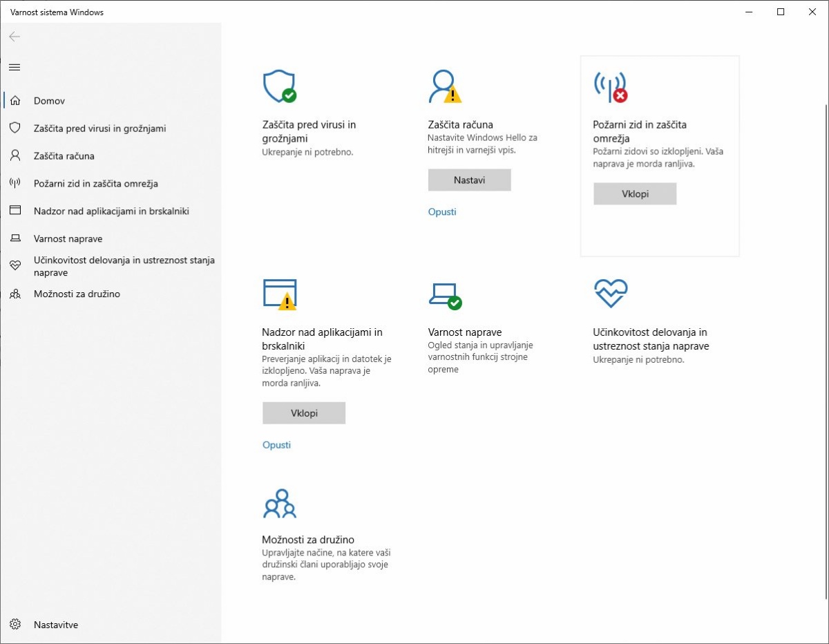Click the Domov home icon in sidebar
Viewport: 829px width, 644px height.
[x=15, y=101]
